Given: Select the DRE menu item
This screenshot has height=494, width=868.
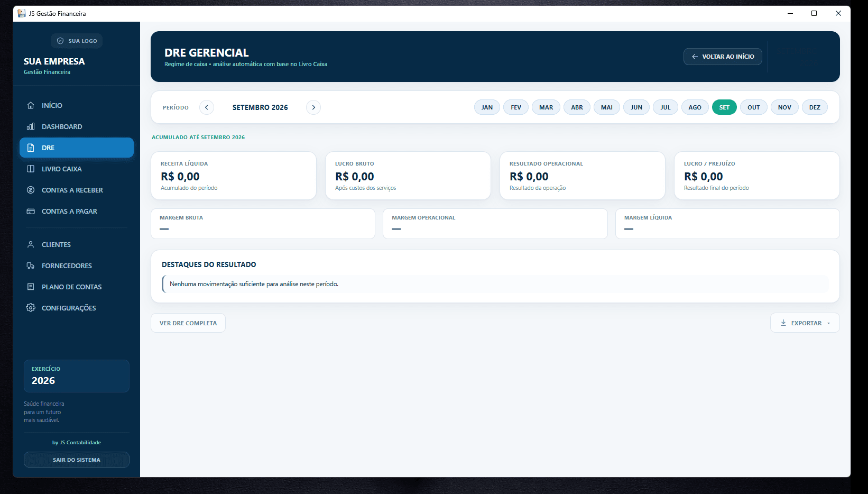Looking at the screenshot, I should tap(77, 148).
